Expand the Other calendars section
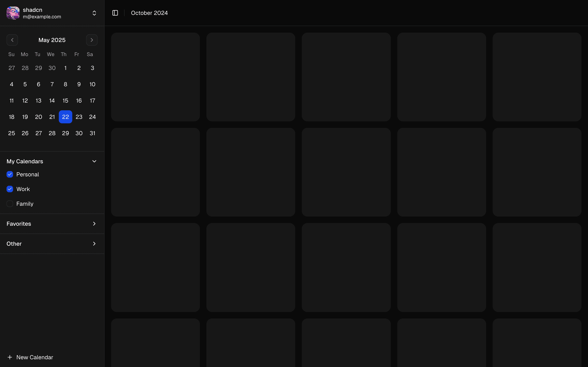 [x=94, y=244]
